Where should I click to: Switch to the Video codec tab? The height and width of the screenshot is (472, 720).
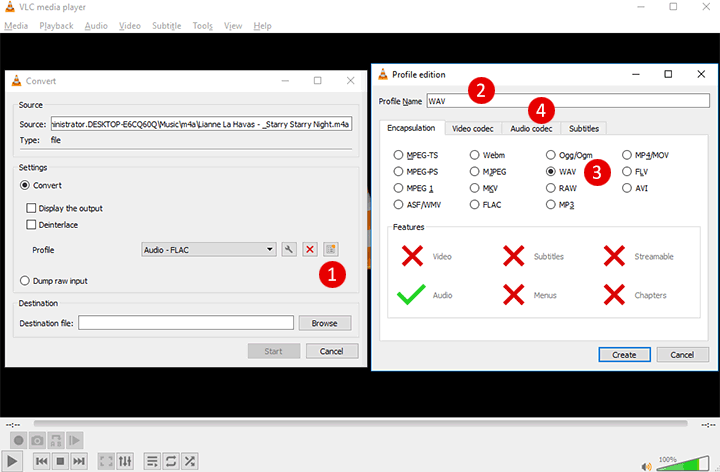click(473, 129)
